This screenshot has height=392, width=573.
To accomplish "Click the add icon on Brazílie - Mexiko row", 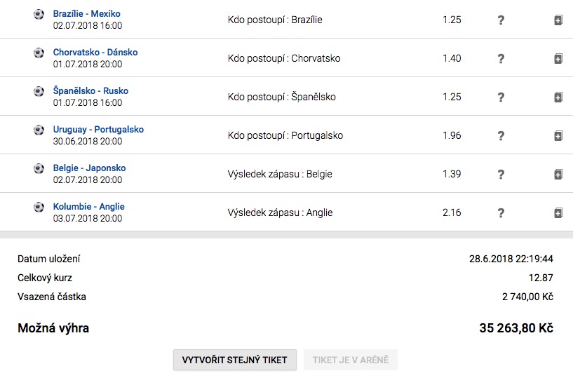I will coord(558,20).
